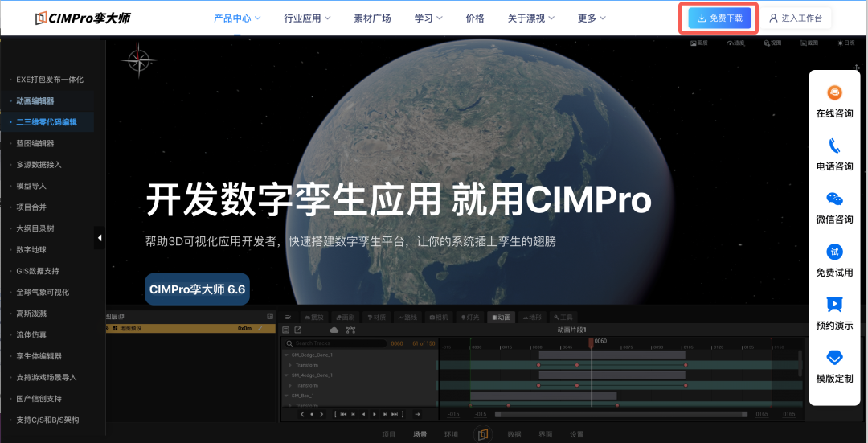This screenshot has height=443, width=868.
Task: Select EXE打包发布一体化 in sidebar
Action: (x=50, y=80)
